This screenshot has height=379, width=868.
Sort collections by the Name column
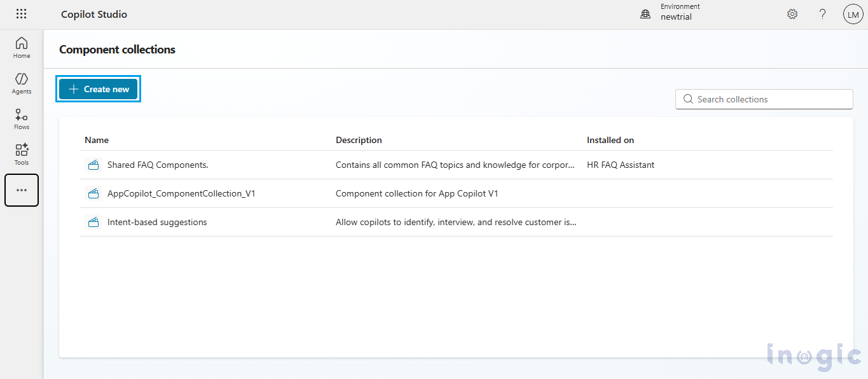[x=96, y=139]
